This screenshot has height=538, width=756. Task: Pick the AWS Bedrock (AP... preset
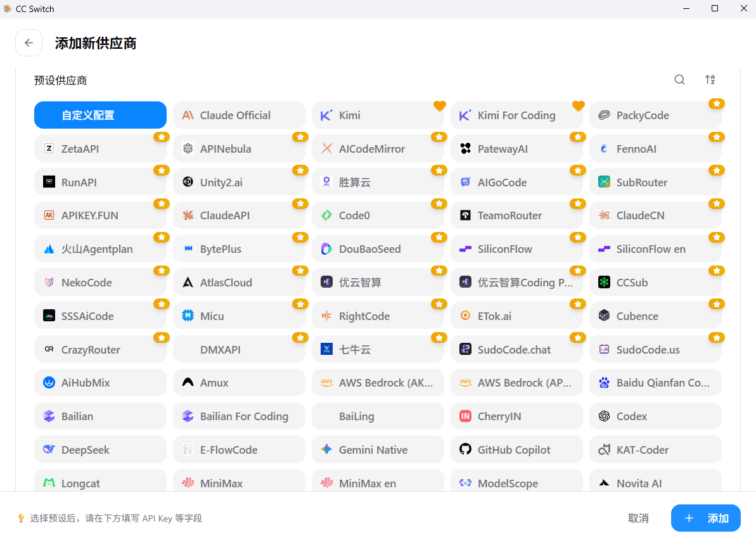(517, 383)
